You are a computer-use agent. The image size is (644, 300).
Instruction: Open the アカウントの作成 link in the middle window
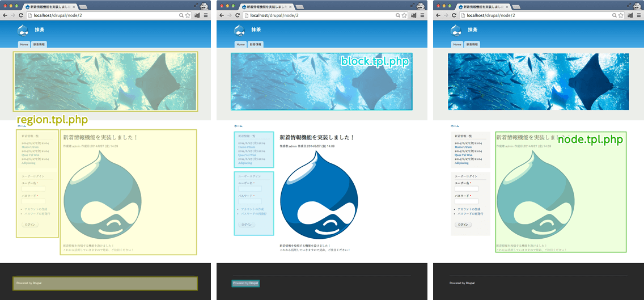click(x=252, y=209)
